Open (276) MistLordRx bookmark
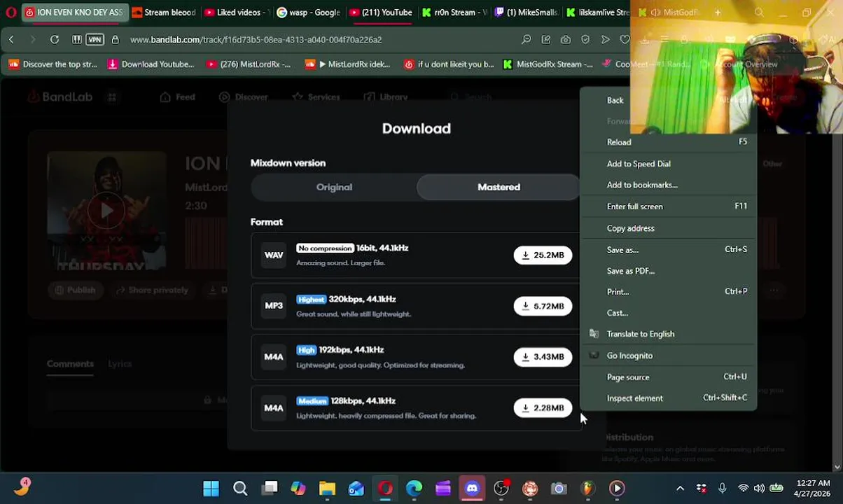The height and width of the screenshot is (504, 843). coord(249,64)
